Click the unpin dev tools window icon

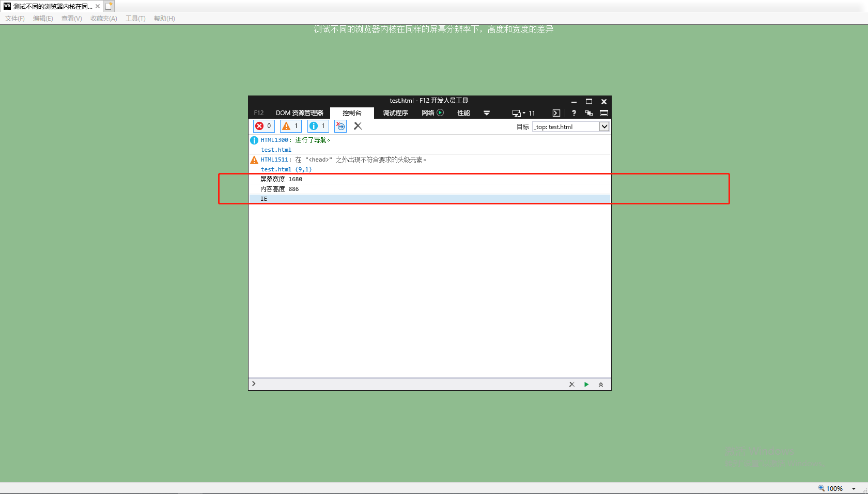pos(589,113)
